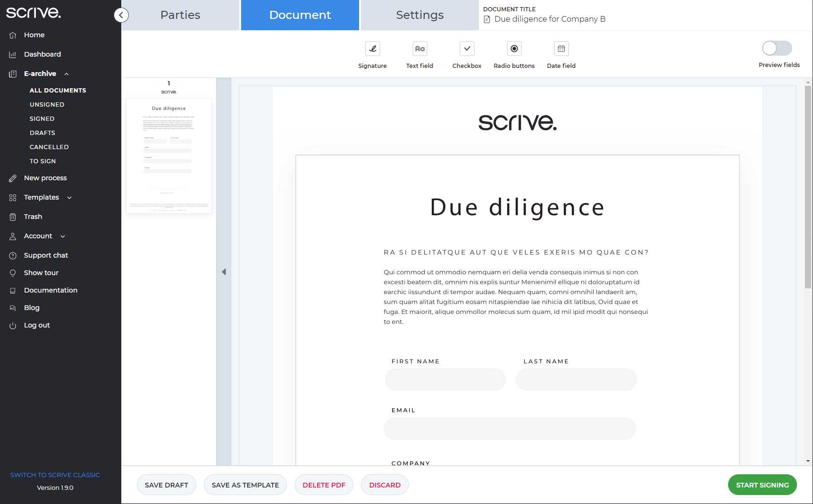813x504 pixels.
Task: Click the document vertical scrollbar thumb
Action: pos(808,187)
